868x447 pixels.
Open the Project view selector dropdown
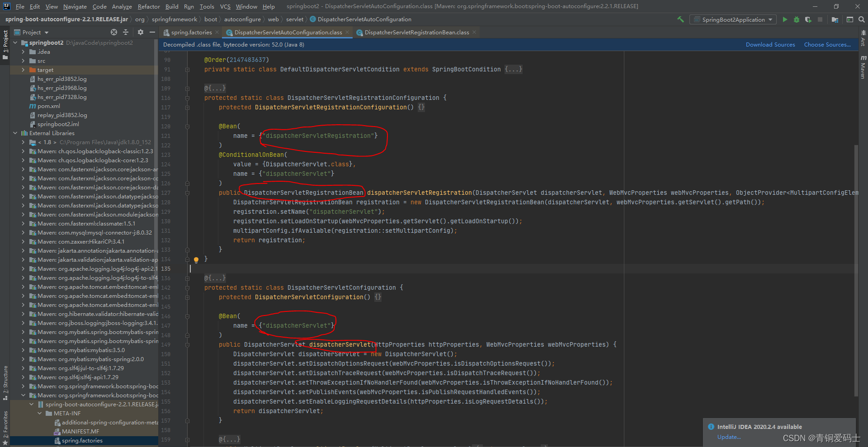32,32
